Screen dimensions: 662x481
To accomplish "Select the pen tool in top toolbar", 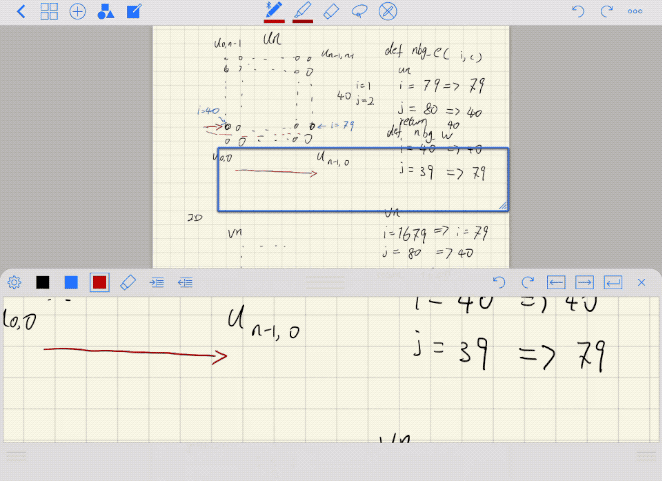I will (x=274, y=11).
